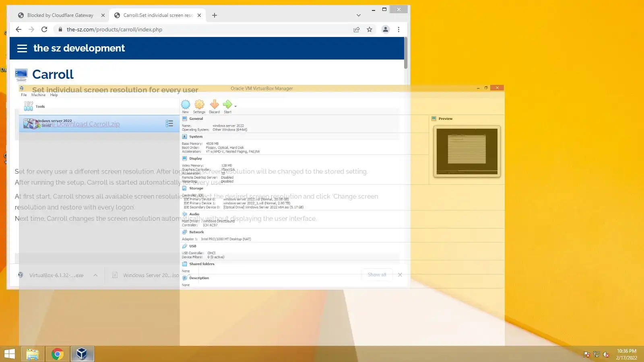The height and width of the screenshot is (362, 644).
Task: Open the File menu in VirtualBox
Action: [24, 95]
